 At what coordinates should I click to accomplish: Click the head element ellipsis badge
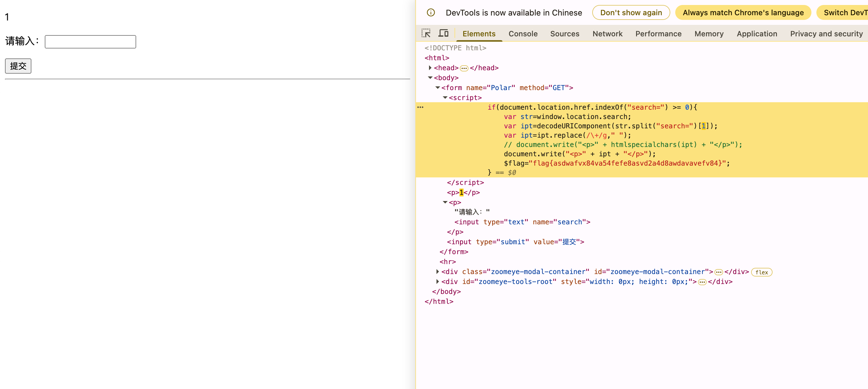point(464,68)
